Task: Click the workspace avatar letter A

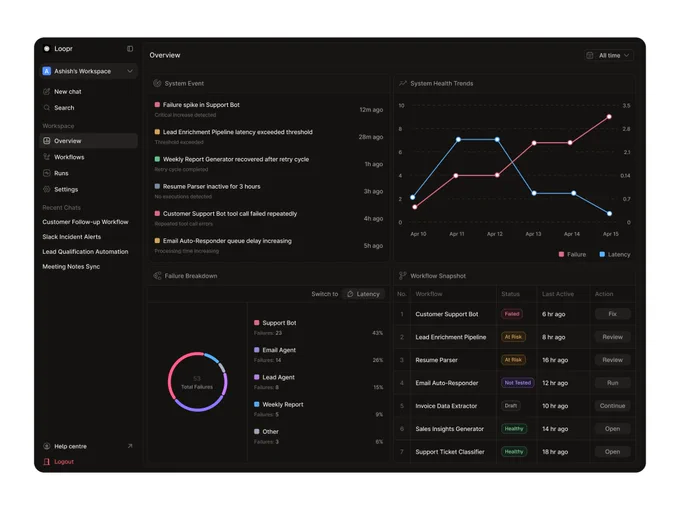Action: (47, 71)
